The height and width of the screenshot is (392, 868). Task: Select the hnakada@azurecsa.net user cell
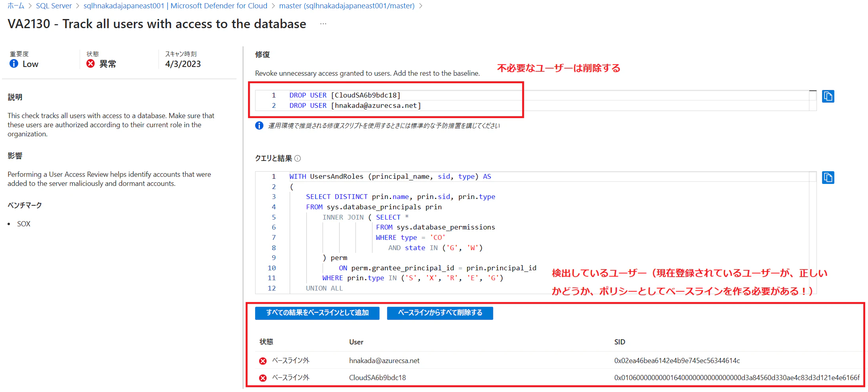(384, 361)
